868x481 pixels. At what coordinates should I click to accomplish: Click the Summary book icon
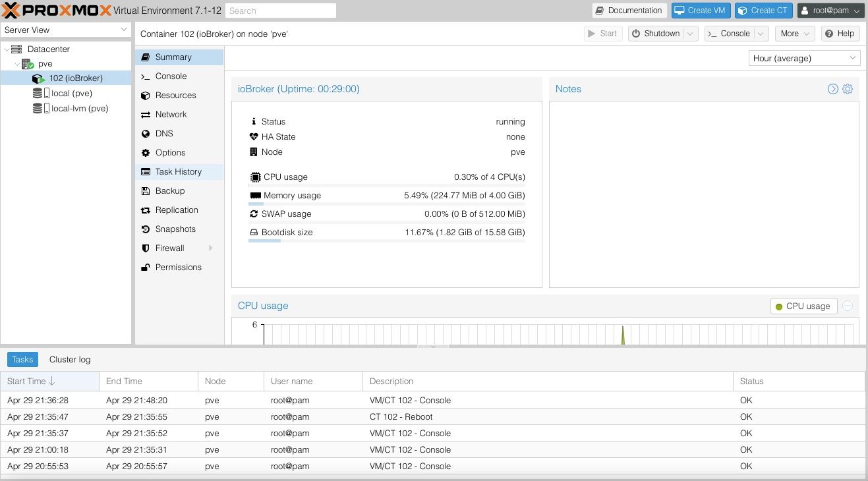(x=146, y=57)
